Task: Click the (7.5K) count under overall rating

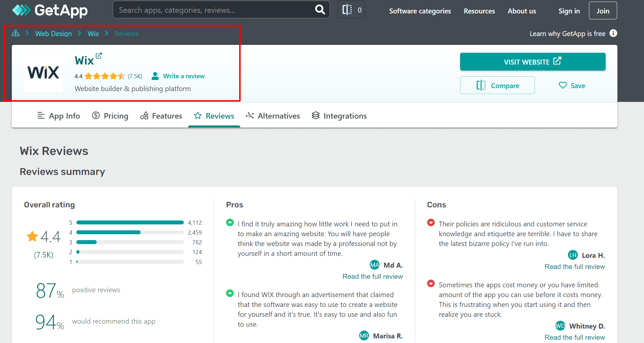Action: [x=44, y=255]
